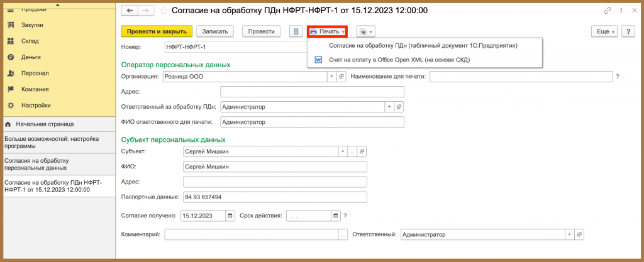Switch to Согласие на обработку ПДн НФРТ-НФРТ-1 tab
This screenshot has width=644, height=262.
pos(58,186)
